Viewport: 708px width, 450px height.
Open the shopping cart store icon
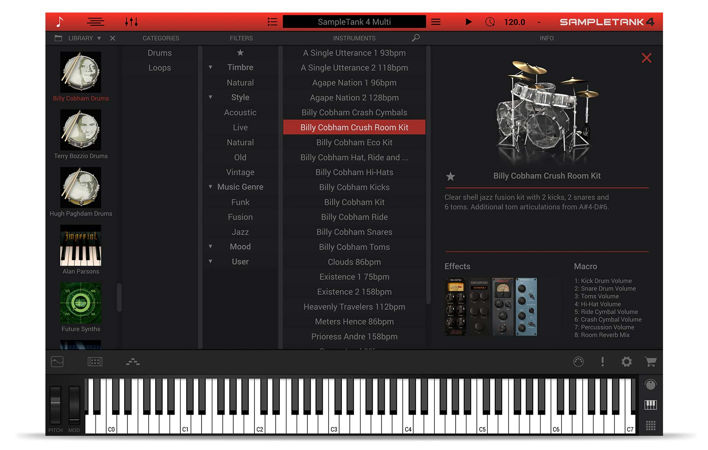tap(650, 362)
